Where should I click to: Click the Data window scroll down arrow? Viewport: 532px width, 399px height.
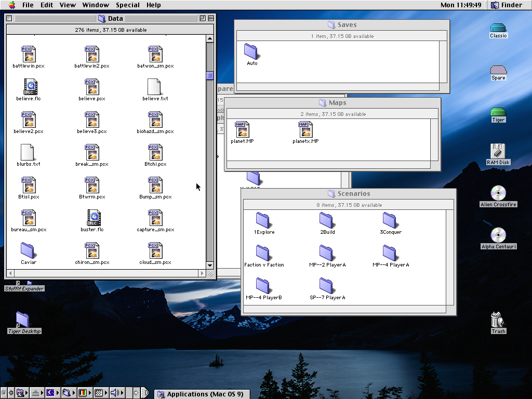coord(210,265)
